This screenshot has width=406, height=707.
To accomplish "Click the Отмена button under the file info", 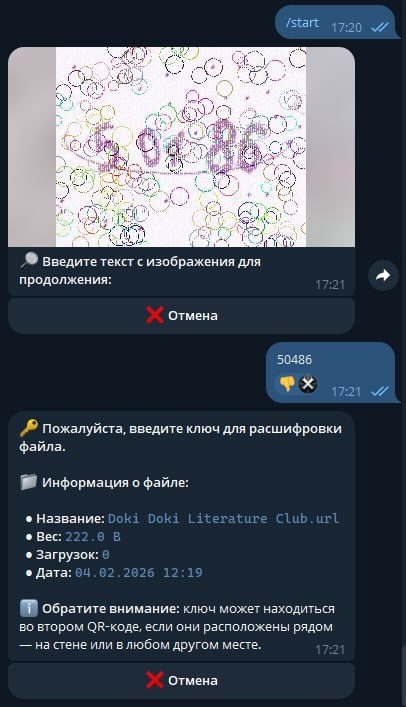I will point(181,680).
